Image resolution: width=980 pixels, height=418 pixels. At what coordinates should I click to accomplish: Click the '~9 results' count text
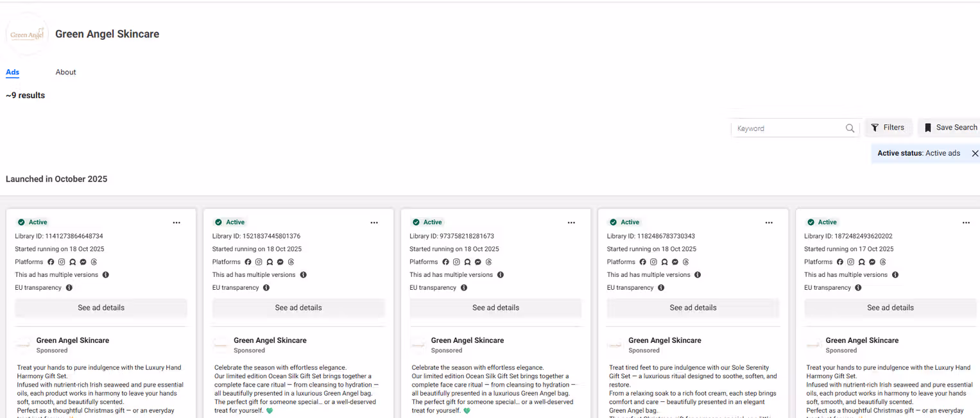click(x=25, y=96)
